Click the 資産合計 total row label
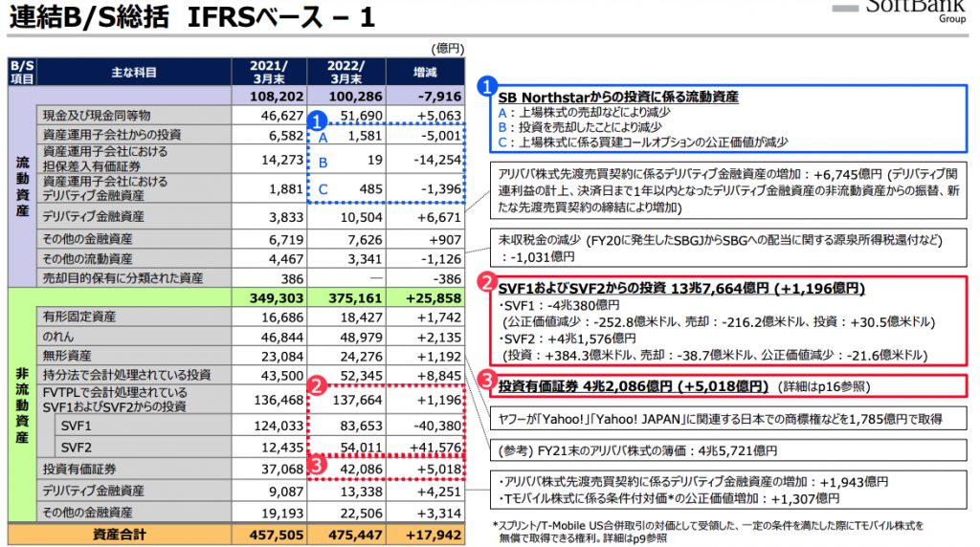Viewport: 980px width, 547px height. [119, 536]
